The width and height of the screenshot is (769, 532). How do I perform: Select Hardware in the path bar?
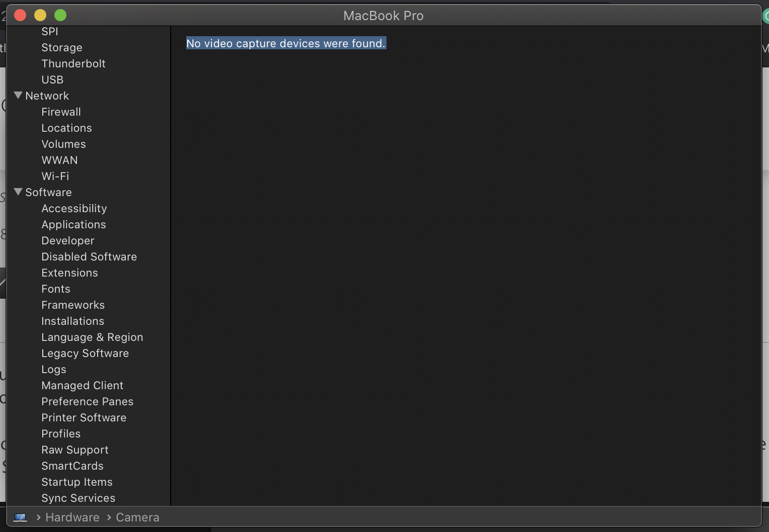[x=72, y=517]
